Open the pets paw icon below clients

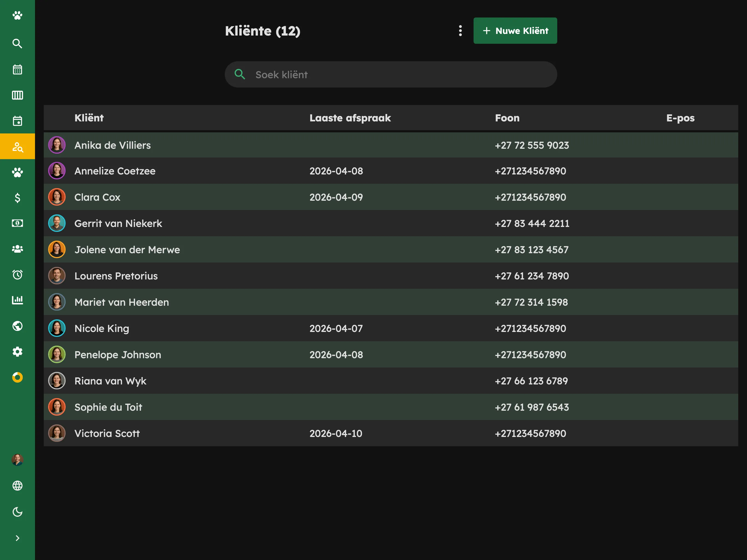17,172
